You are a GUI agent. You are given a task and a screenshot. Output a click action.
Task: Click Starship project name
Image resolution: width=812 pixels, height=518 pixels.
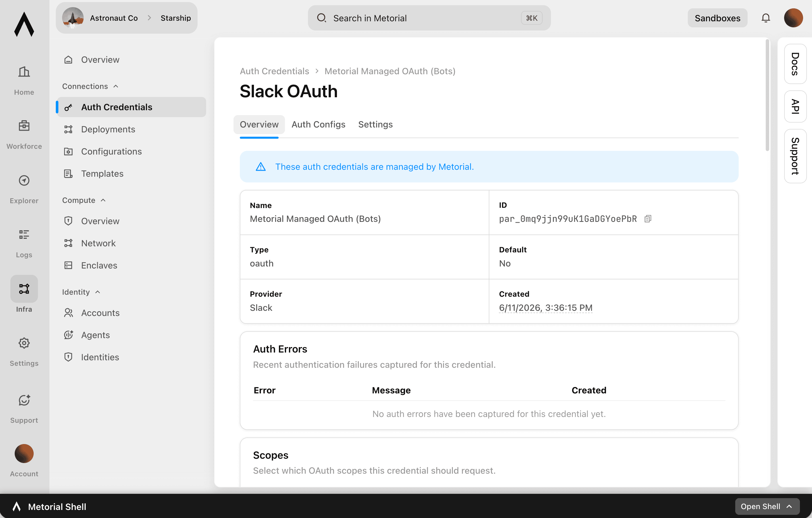click(176, 18)
